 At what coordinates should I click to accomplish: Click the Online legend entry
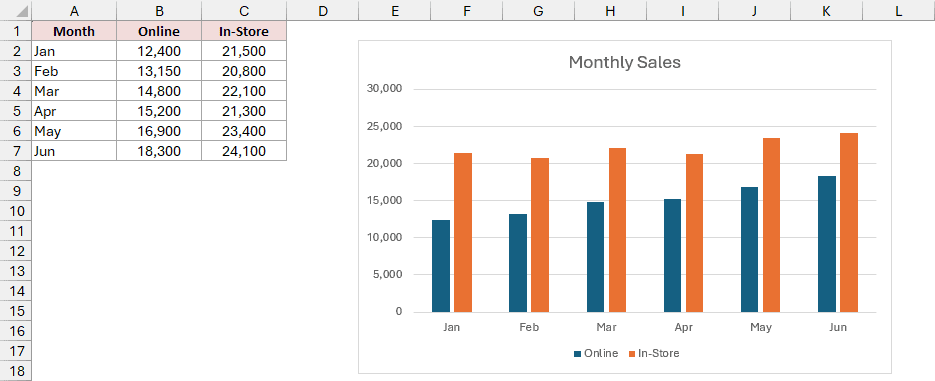coord(596,354)
